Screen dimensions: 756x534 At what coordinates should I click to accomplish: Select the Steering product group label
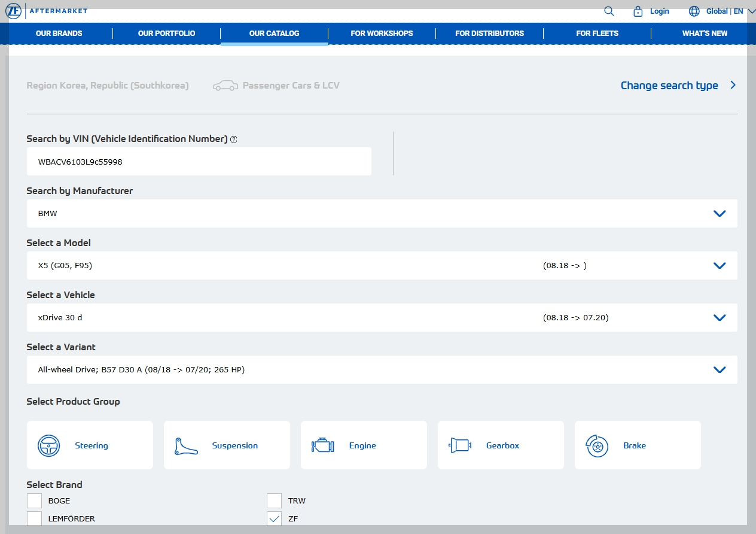[x=92, y=445]
